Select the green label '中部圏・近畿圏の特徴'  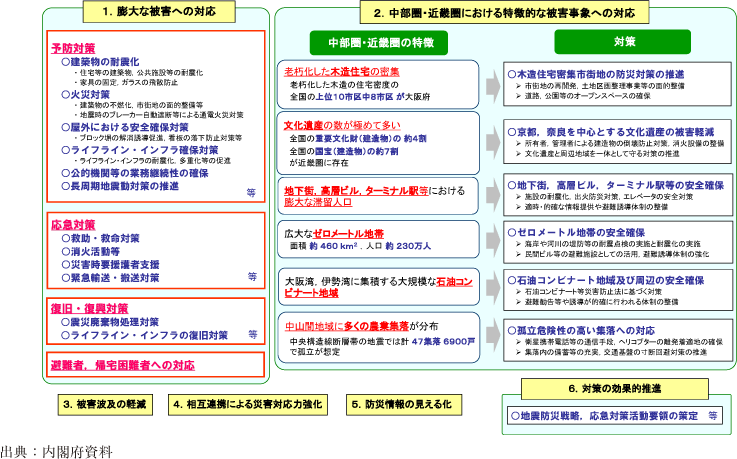[378, 43]
